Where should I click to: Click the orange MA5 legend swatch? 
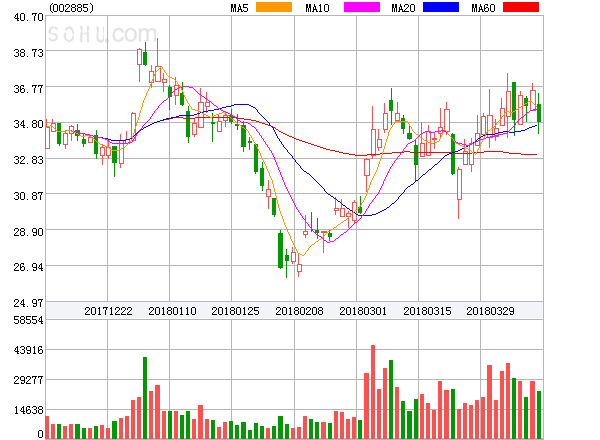[274, 7]
